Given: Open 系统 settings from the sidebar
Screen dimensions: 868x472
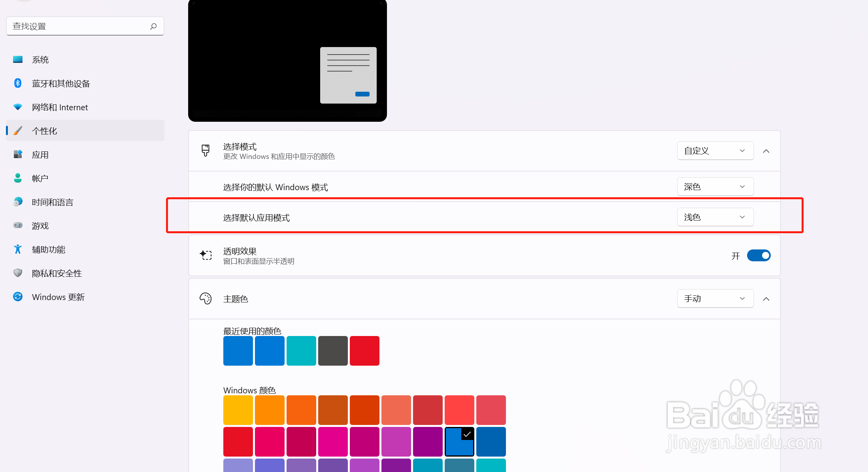Looking at the screenshot, I should click(40, 59).
